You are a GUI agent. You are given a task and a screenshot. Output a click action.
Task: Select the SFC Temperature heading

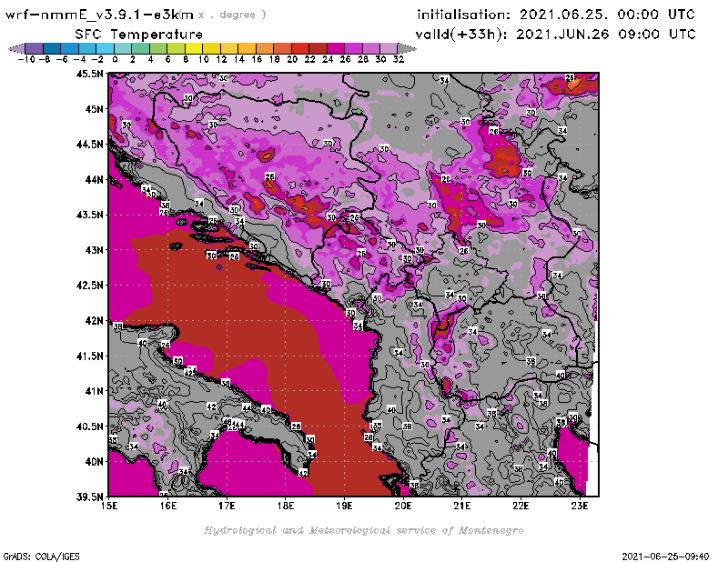(139, 35)
